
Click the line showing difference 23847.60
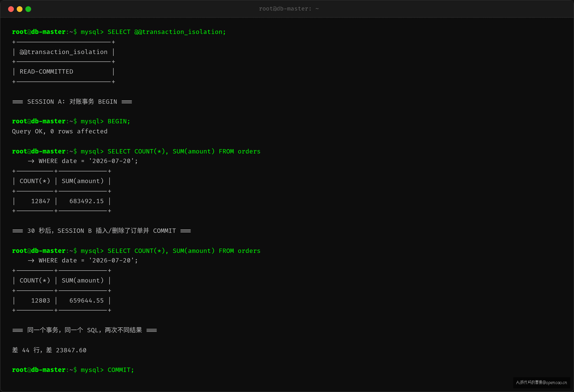(49, 350)
